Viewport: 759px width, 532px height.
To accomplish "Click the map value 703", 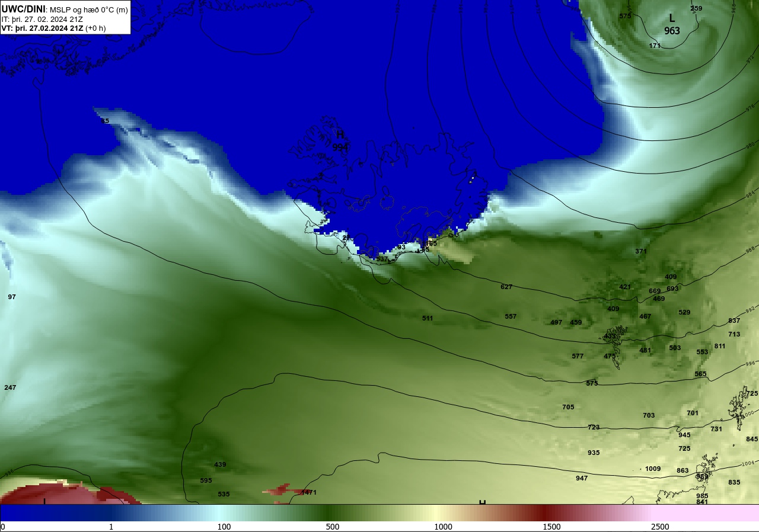I will tap(649, 415).
